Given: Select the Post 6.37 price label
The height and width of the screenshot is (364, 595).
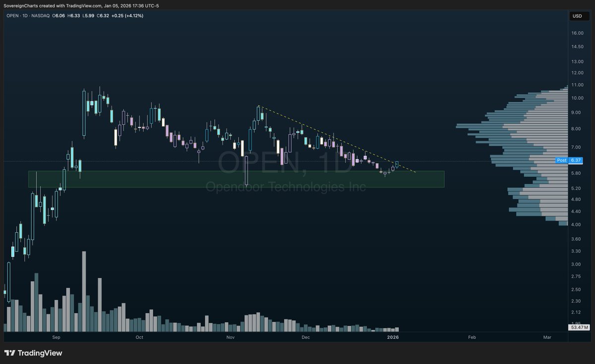Looking at the screenshot, I should click(x=569, y=160).
